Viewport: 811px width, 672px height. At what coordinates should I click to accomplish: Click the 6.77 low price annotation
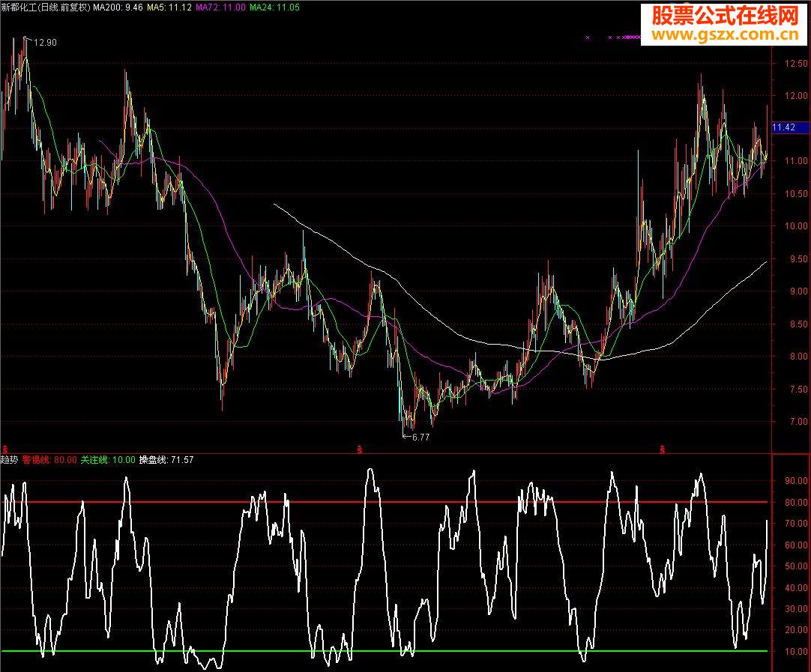click(x=420, y=438)
